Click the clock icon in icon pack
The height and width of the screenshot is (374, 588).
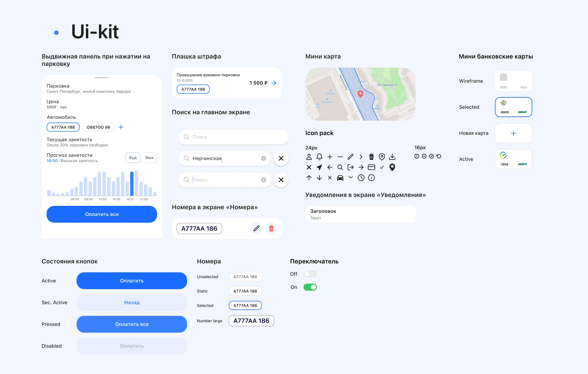click(x=361, y=178)
